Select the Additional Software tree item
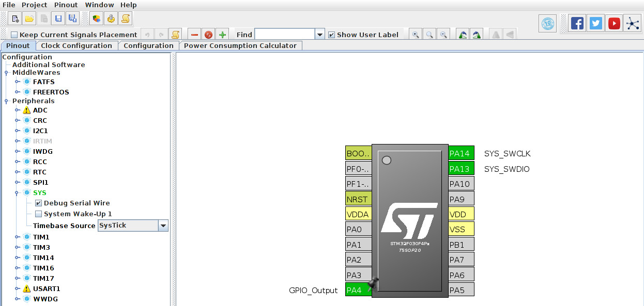Image resolution: width=644 pixels, height=306 pixels. 49,65
